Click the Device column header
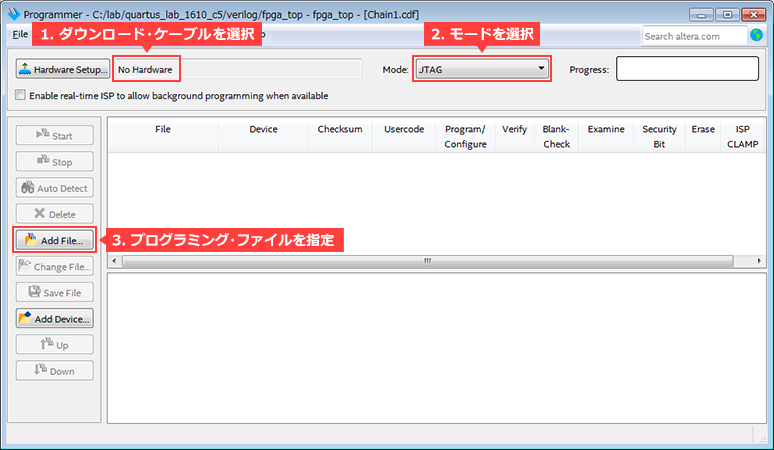774x450 pixels. (263, 136)
